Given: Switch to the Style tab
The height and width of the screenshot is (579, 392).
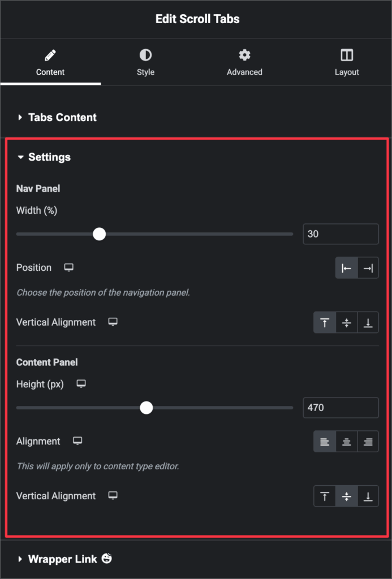Looking at the screenshot, I should [145, 62].
